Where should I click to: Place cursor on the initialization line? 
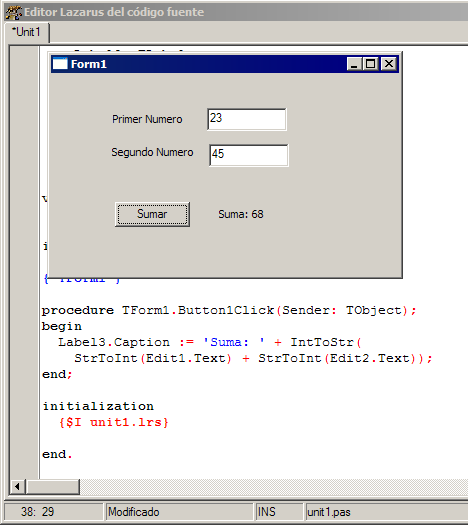[x=98, y=406]
